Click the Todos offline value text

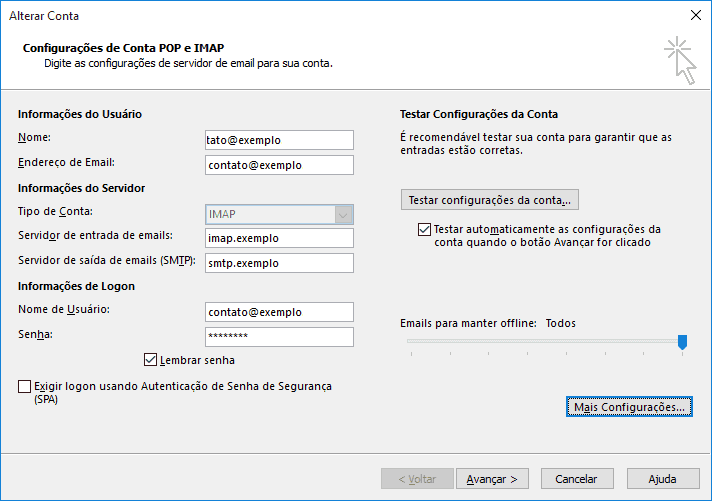[x=561, y=323]
